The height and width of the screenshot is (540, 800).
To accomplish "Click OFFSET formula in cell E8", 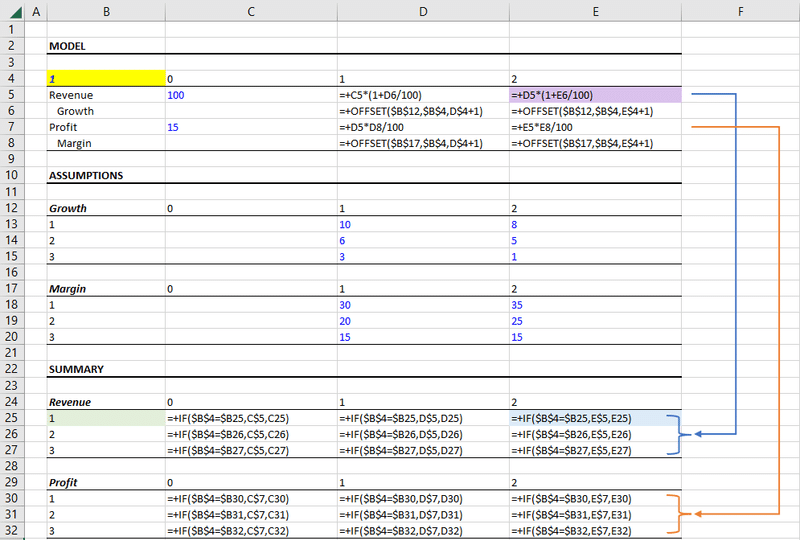I will pos(582,143).
